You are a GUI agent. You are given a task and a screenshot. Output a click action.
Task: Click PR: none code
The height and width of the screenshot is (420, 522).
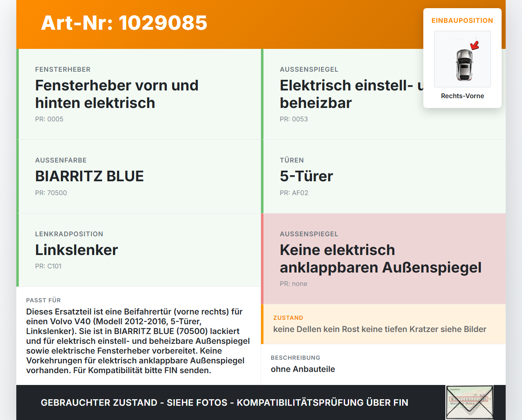click(x=294, y=284)
